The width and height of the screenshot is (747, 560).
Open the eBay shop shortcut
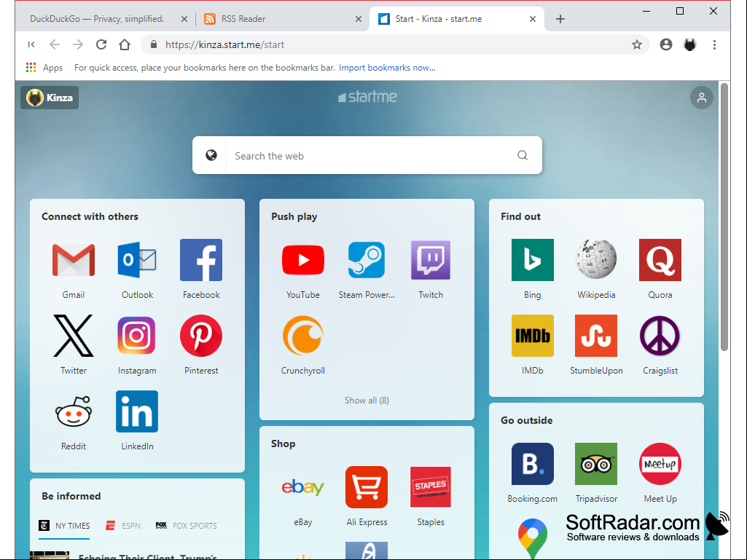click(303, 487)
